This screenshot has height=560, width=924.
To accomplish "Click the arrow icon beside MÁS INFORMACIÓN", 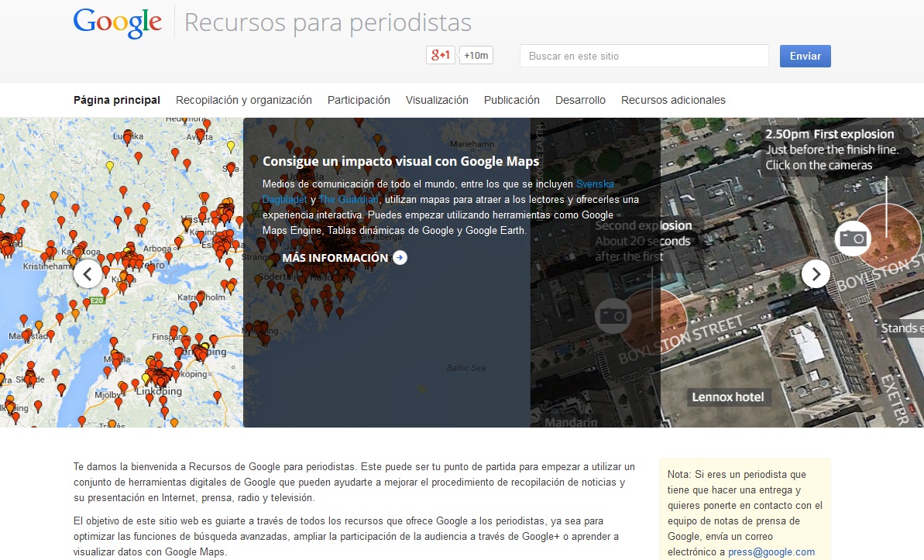I will coord(400,258).
